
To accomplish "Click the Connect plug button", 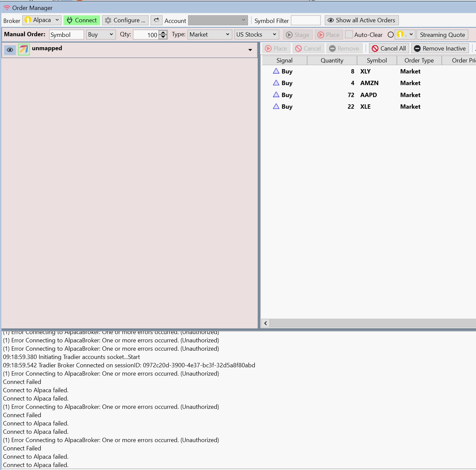I will click(82, 20).
